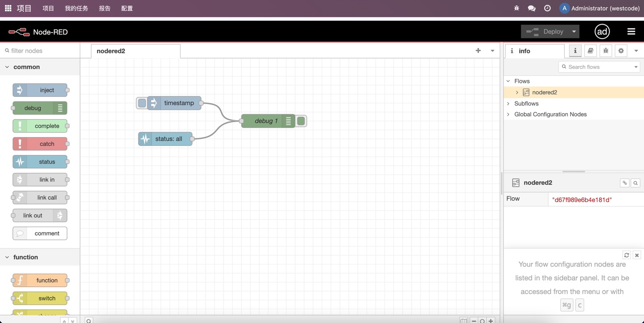This screenshot has height=323, width=644.
Task: Open the apps grid launcher icon
Action: [x=8, y=9]
